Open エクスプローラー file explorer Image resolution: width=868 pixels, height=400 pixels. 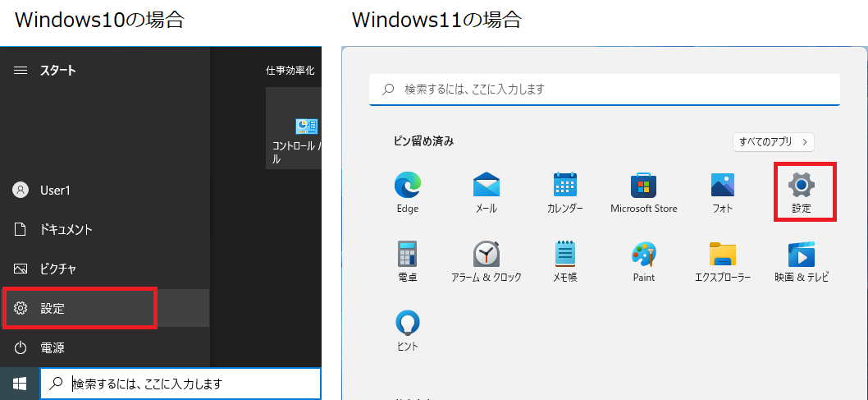click(x=723, y=261)
